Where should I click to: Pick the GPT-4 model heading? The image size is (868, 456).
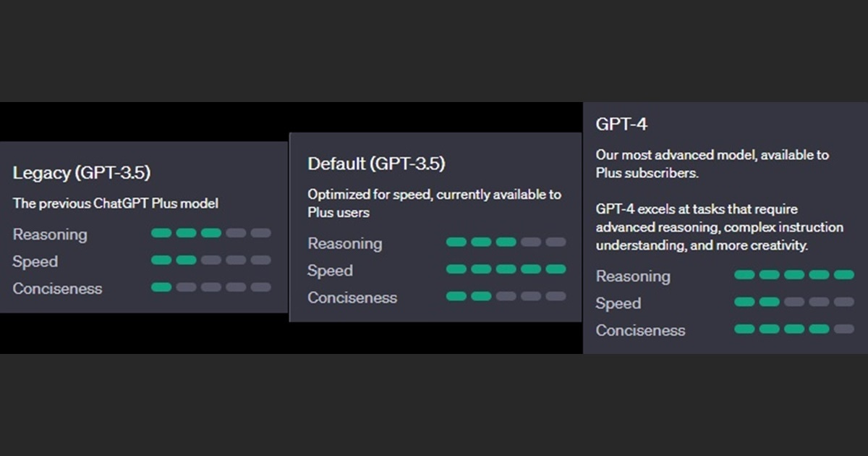tap(621, 124)
